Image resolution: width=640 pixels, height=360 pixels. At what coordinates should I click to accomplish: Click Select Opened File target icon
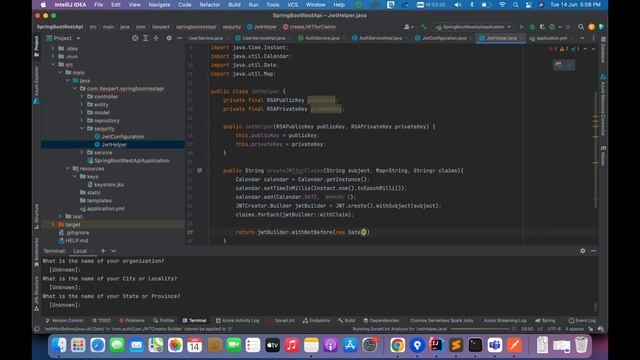[x=135, y=38]
